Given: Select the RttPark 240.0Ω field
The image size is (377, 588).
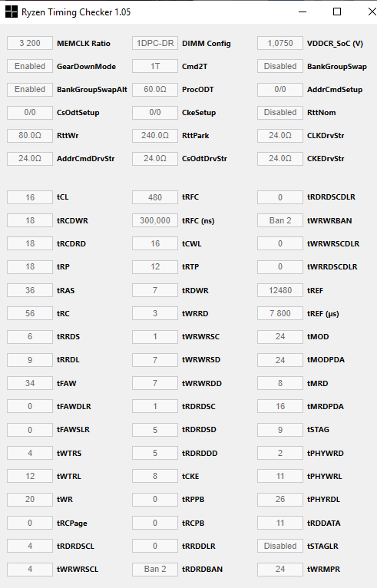Looking at the screenshot, I should pyautogui.click(x=155, y=135).
